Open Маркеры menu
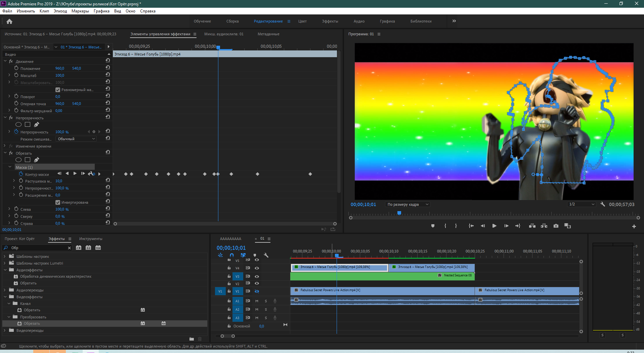 80,11
